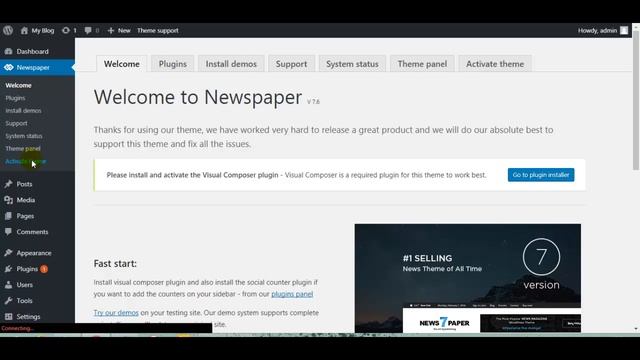Open Dashboard menu item
This screenshot has width=640, height=360.
pyautogui.click(x=33, y=51)
